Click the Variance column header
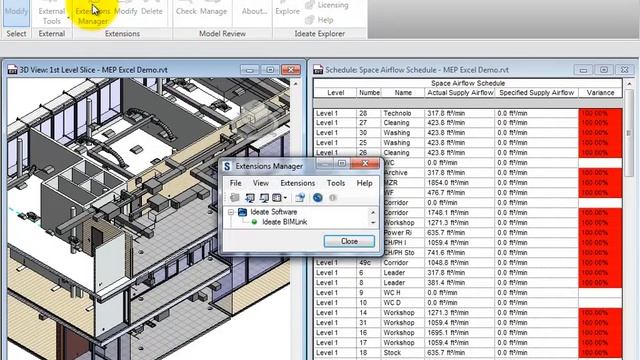This screenshot has height=360, width=640. coord(600,93)
